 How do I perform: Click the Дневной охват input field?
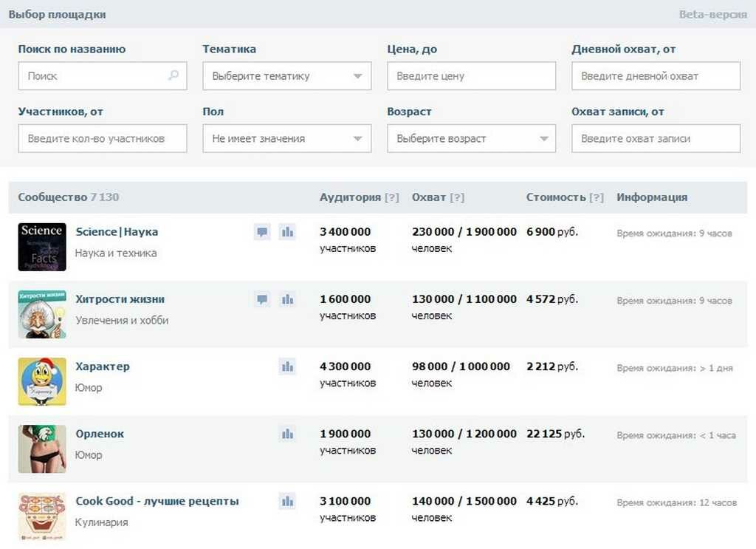click(x=656, y=76)
